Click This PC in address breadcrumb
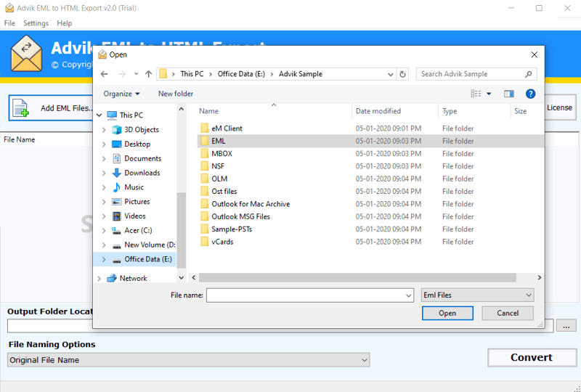 [x=192, y=74]
